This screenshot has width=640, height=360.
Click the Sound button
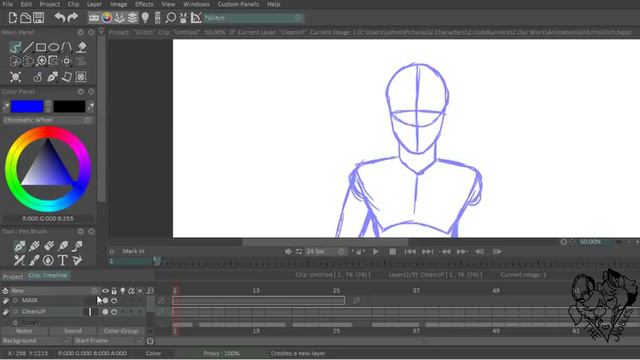73,331
